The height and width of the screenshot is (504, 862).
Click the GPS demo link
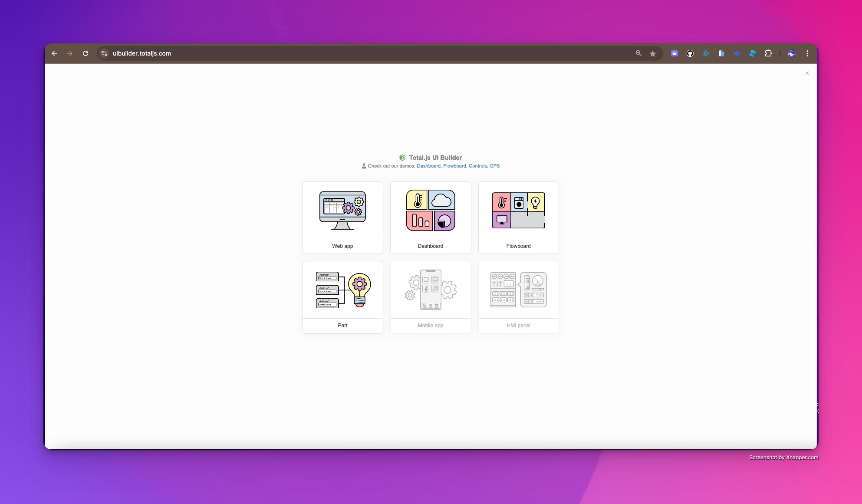494,165
